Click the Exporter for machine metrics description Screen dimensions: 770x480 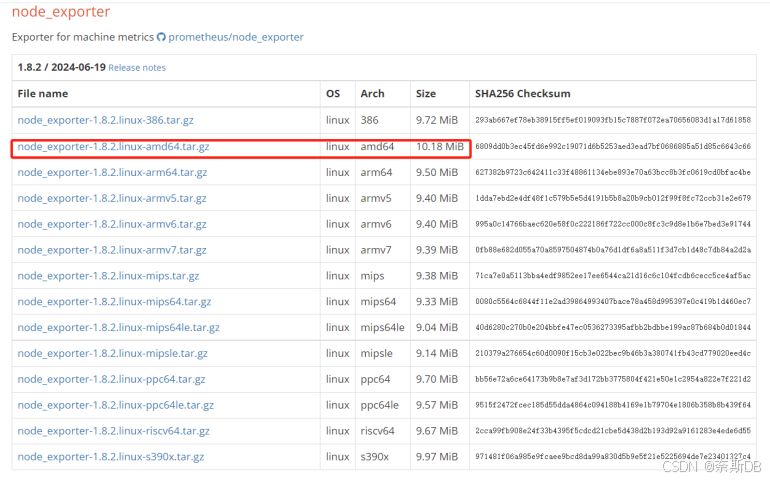click(x=82, y=37)
